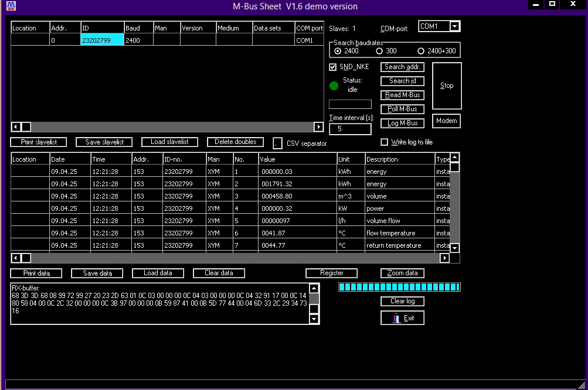
Task: Click the Clear data button
Action: (x=219, y=273)
